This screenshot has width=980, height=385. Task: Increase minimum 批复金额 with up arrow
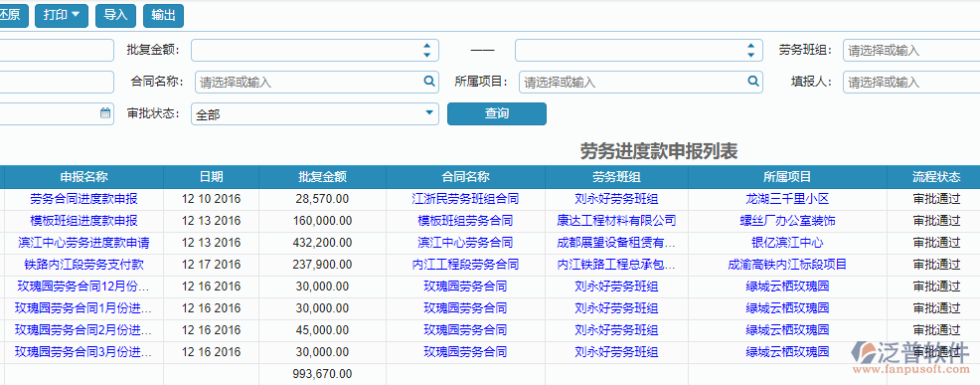426,46
